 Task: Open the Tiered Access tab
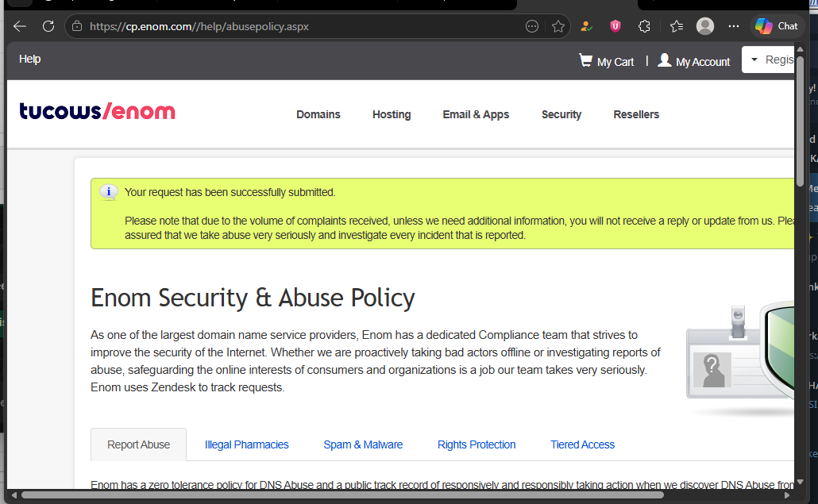[x=582, y=444]
